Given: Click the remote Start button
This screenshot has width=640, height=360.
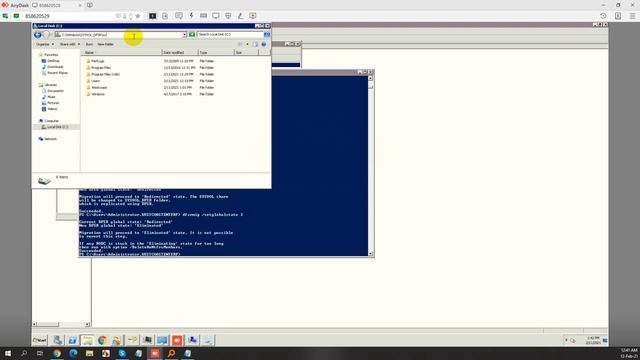Looking at the screenshot, I should coord(40,340).
